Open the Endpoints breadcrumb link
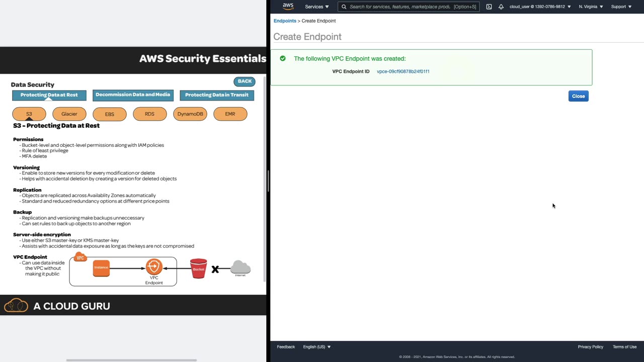 pyautogui.click(x=285, y=21)
